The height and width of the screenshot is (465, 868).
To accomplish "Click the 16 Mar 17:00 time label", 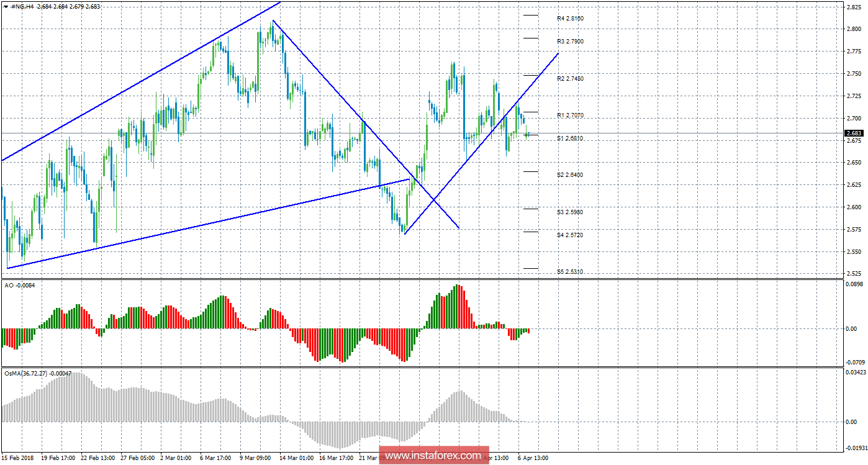I will (335, 458).
